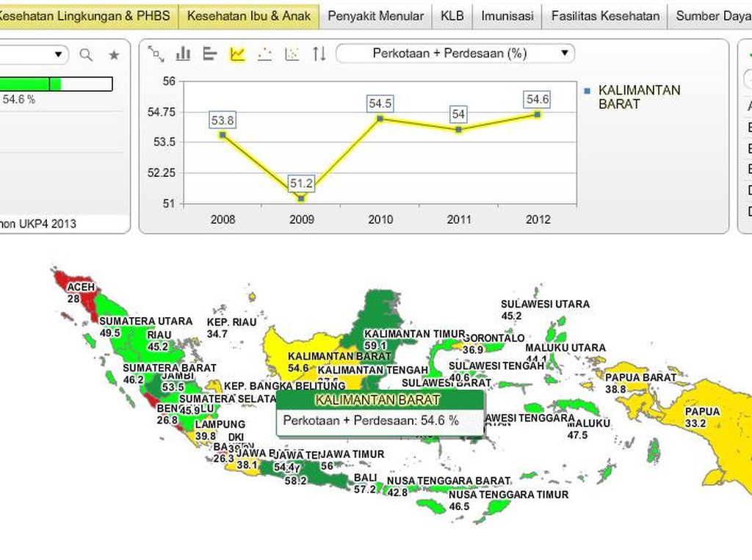The height and width of the screenshot is (560, 752).
Task: Click the green 54.6 % progress bar
Action: tap(56, 84)
